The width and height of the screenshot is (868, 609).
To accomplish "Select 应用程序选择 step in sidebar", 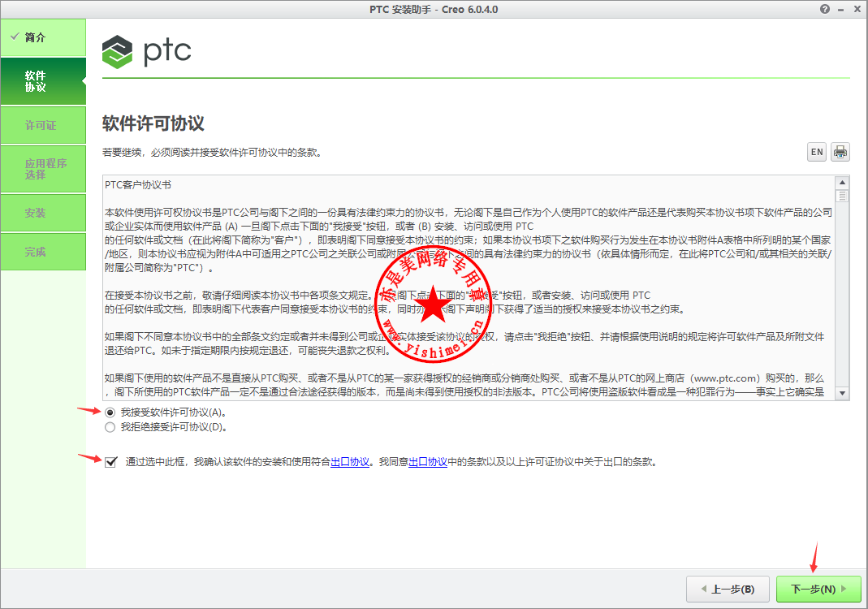I will point(43,169).
